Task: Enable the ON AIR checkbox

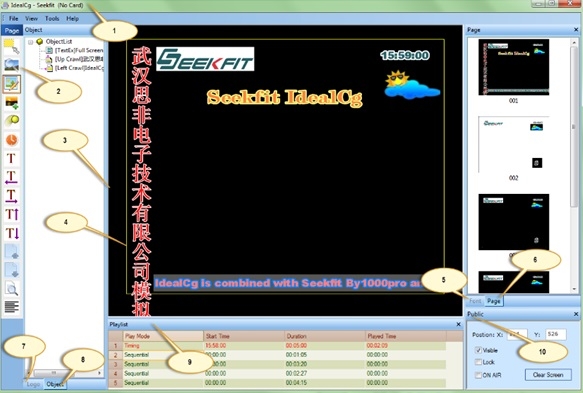Action: pyautogui.click(x=479, y=375)
